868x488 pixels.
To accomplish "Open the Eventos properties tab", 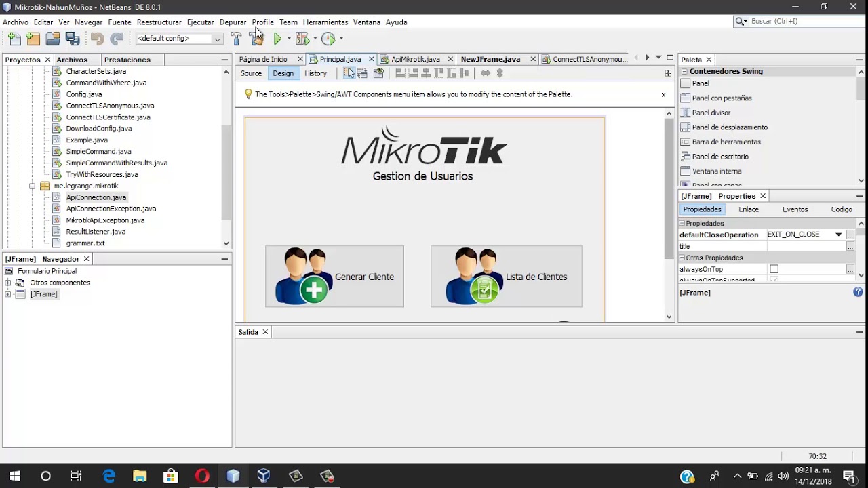I will coord(795,209).
